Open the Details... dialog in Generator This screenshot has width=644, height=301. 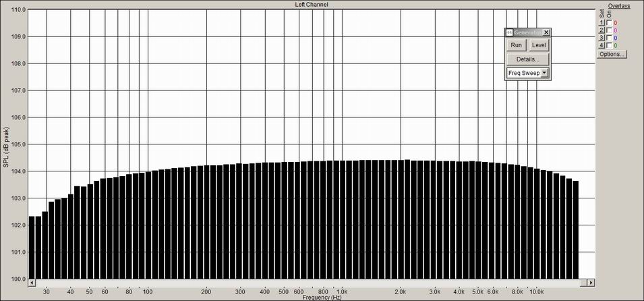[528, 59]
